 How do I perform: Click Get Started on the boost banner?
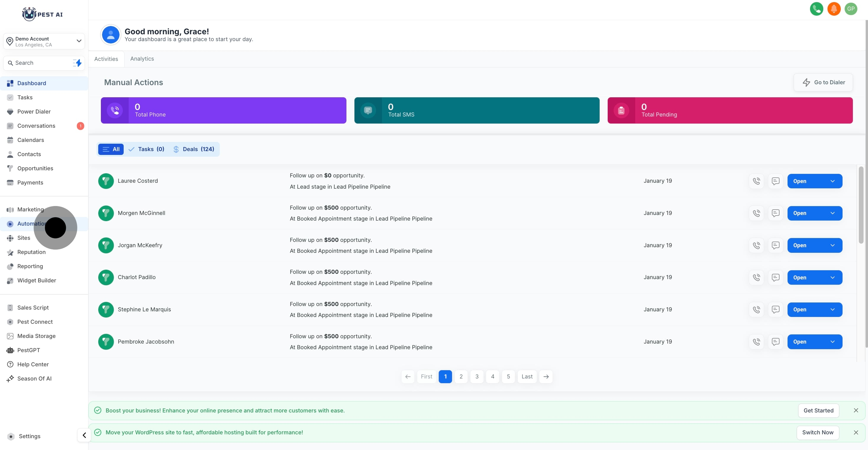818,411
